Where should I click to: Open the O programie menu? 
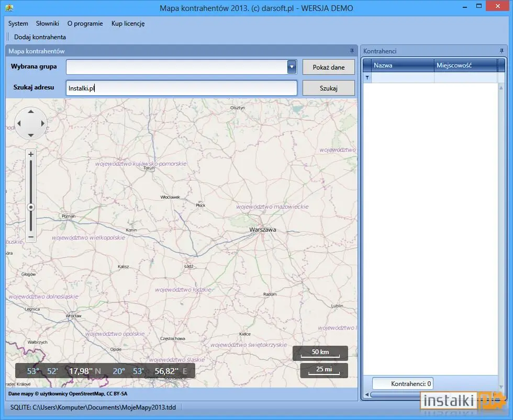tap(85, 24)
